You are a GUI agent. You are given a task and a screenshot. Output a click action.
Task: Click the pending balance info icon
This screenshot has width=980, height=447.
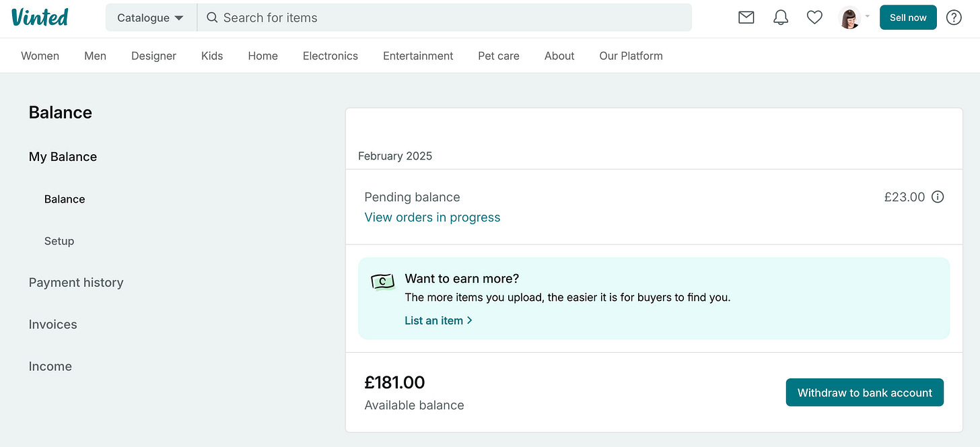tap(938, 197)
